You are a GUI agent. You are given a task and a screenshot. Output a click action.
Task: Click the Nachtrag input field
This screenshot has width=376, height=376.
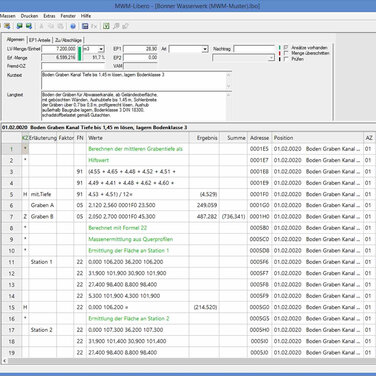tap(254, 49)
